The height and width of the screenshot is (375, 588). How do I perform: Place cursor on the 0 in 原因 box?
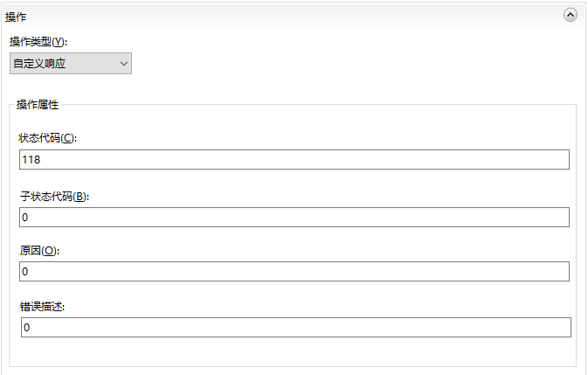(x=24, y=272)
